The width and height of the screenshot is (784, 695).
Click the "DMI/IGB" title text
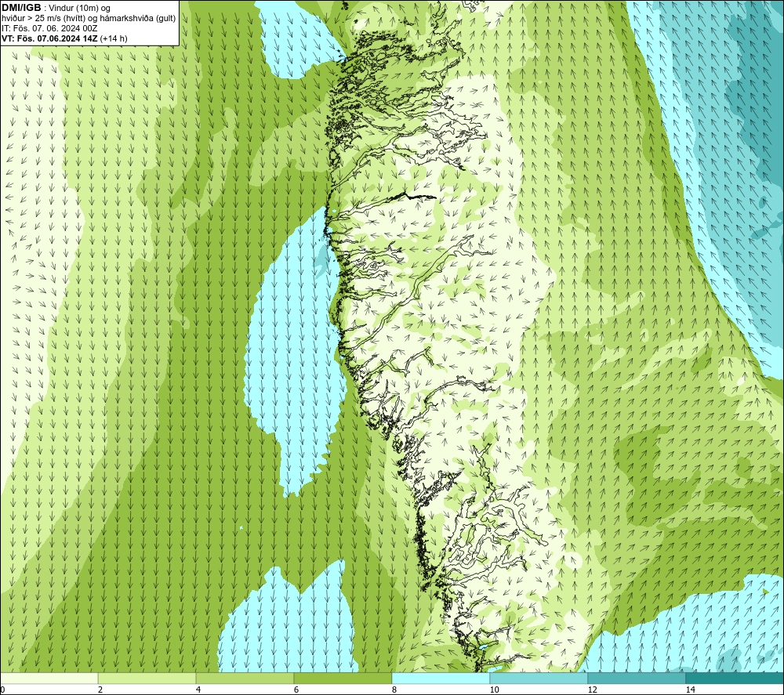[x=21, y=8]
